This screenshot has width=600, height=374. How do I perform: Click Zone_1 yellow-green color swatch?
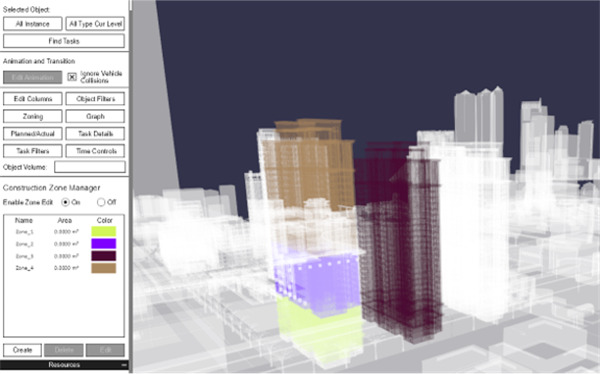104,231
